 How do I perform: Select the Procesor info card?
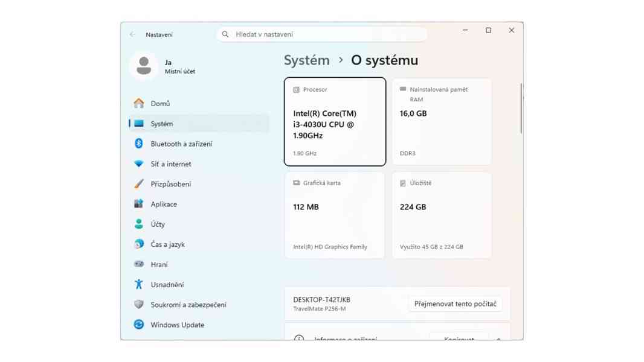335,122
